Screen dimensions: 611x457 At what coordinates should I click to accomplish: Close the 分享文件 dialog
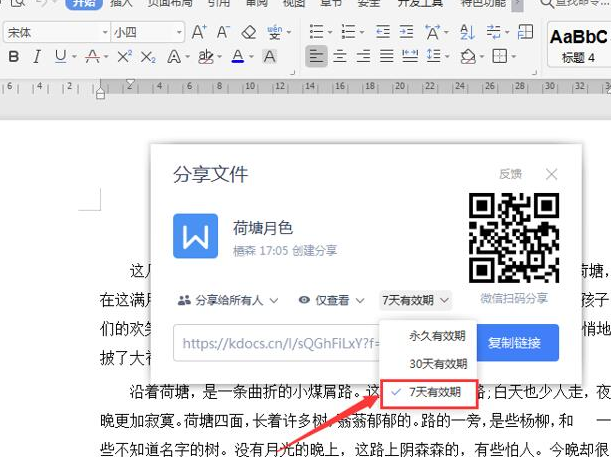click(x=551, y=174)
